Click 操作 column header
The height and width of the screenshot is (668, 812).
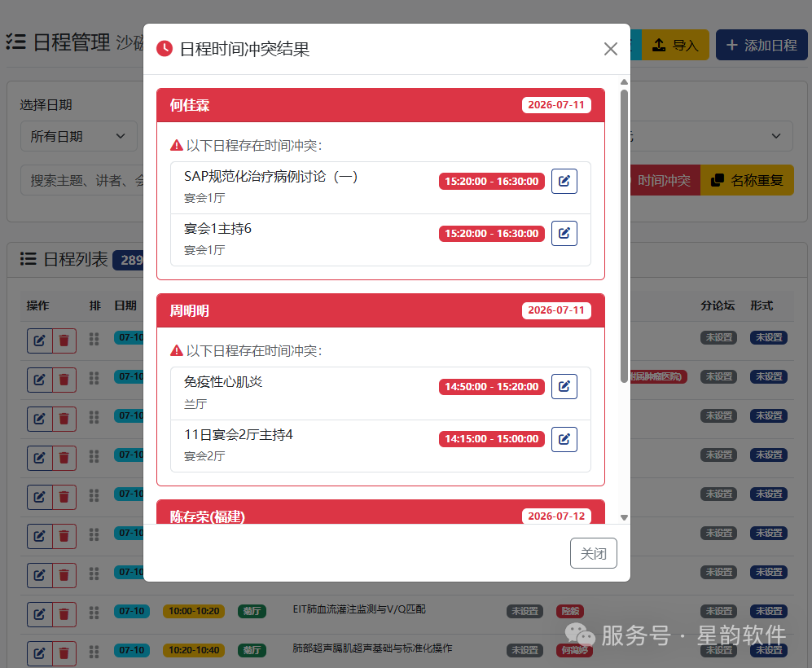[x=37, y=305]
